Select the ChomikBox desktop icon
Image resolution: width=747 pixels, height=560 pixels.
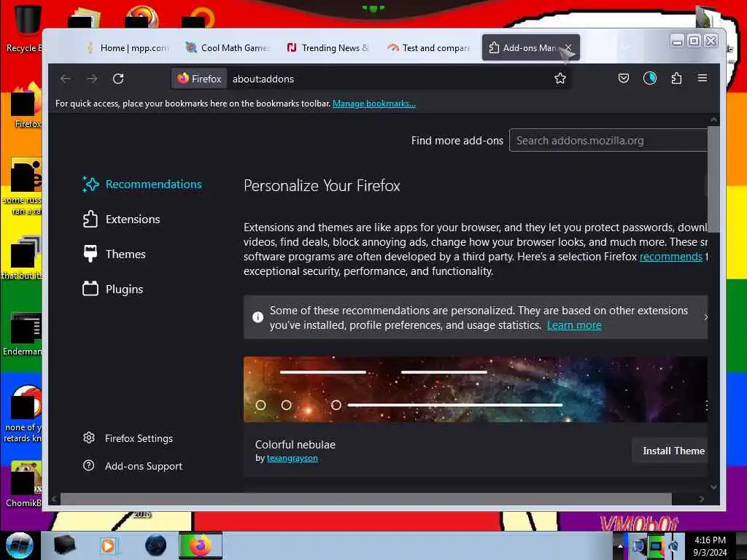25,483
